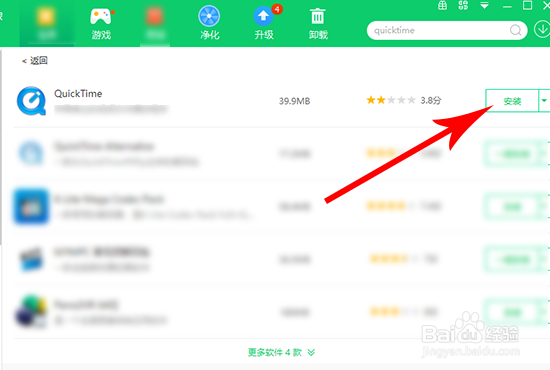
Task: Open the 游戏 games tab
Action: click(101, 25)
